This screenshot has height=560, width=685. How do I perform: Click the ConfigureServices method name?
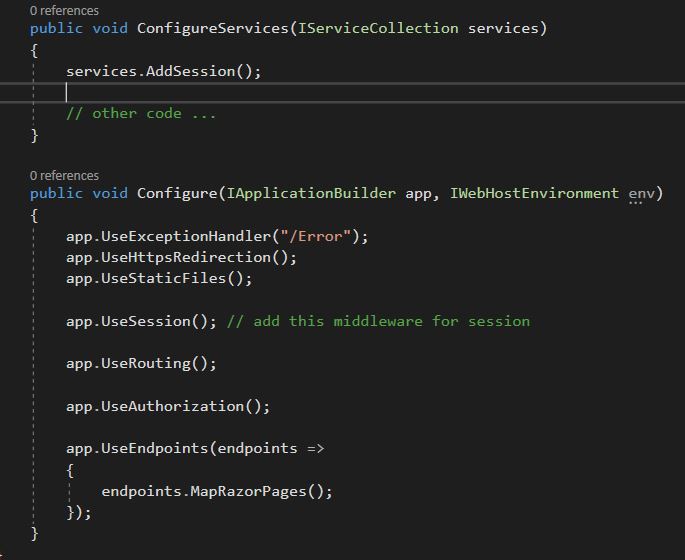pos(212,28)
